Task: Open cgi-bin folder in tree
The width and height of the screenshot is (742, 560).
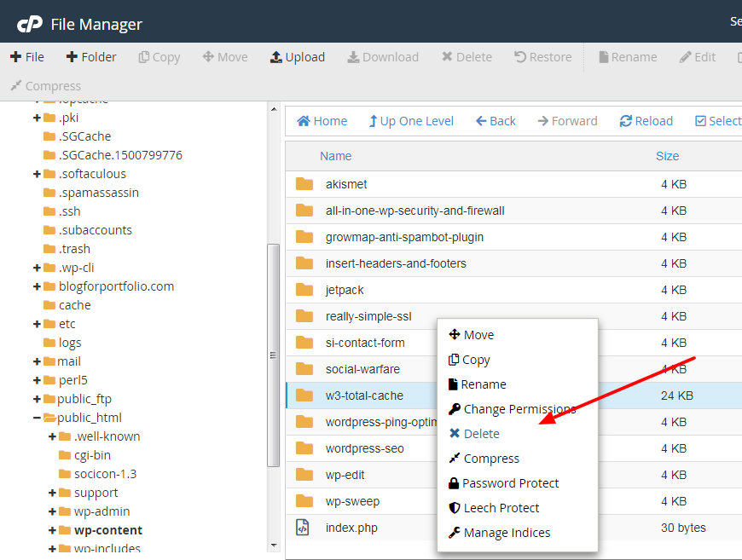Action: [84, 455]
